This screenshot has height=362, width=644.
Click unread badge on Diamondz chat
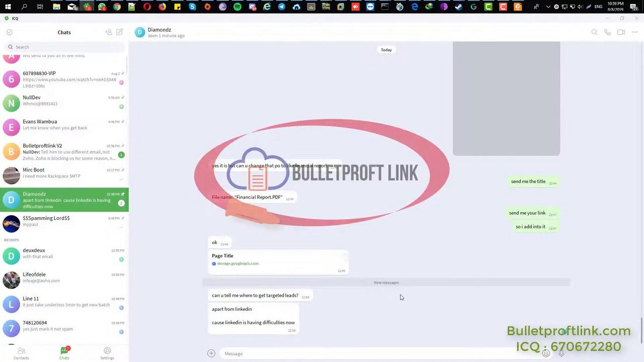pos(121,203)
